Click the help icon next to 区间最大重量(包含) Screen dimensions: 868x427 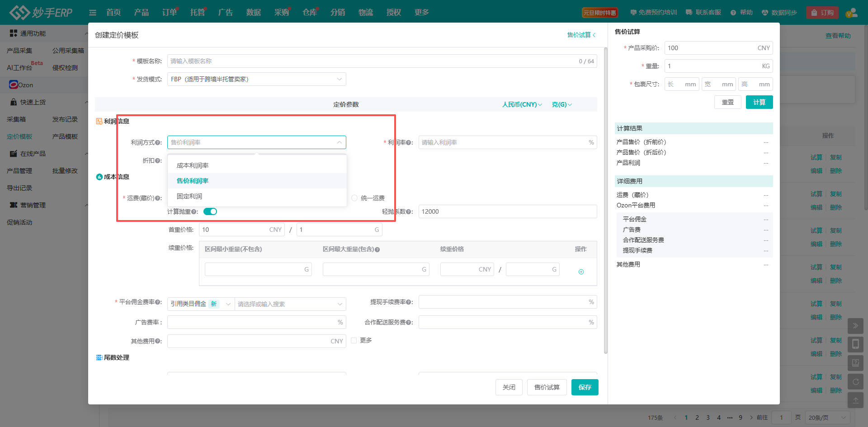pos(377,249)
